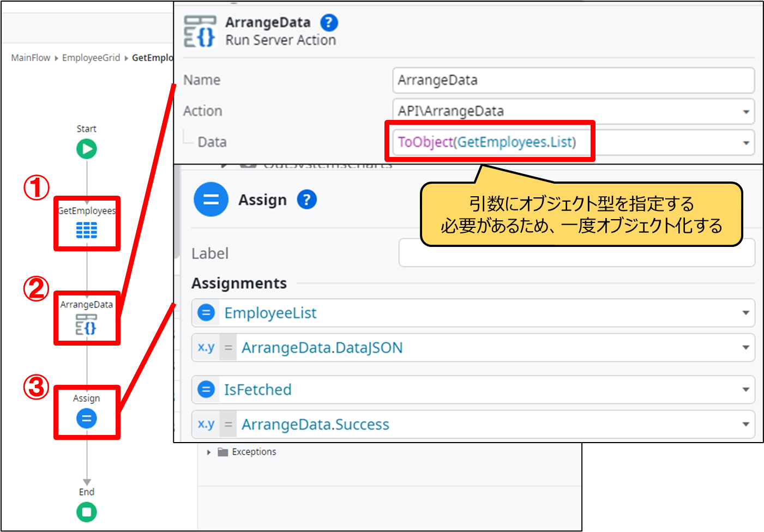The image size is (764, 532).
Task: Open the IsFetched variable dropdown
Action: (745, 390)
